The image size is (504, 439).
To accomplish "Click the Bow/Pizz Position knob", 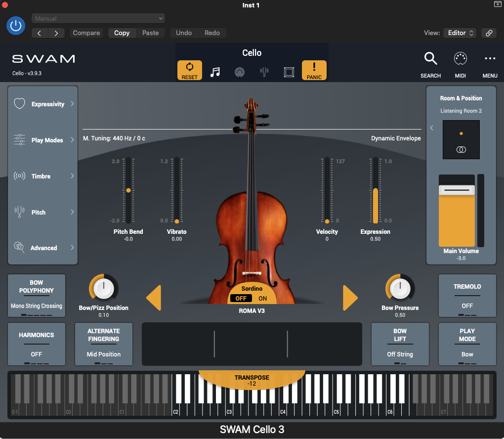I will click(103, 288).
